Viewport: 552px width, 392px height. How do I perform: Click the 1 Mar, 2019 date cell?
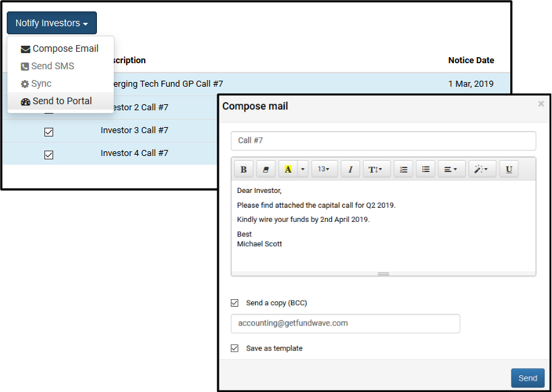471,84
